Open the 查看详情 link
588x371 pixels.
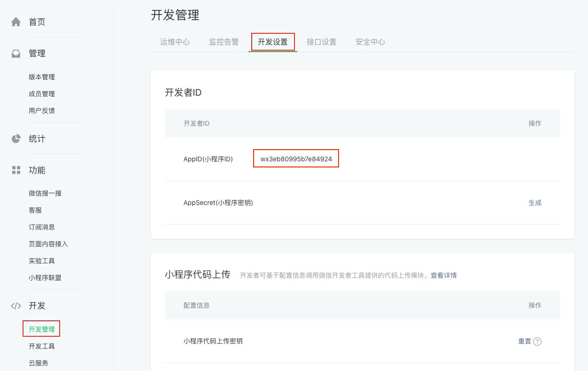coord(444,275)
